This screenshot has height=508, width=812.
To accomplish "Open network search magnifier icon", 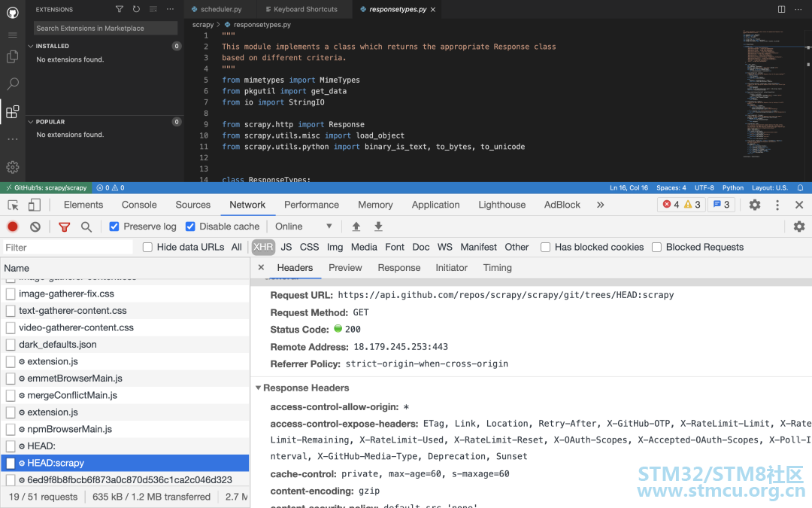I will pos(86,227).
